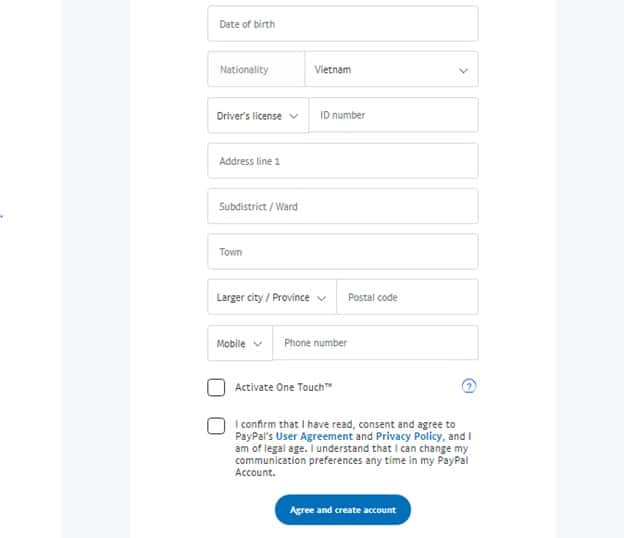Expand the Driver's license ID type dropdown
This screenshot has height=538, width=624.
click(258, 116)
